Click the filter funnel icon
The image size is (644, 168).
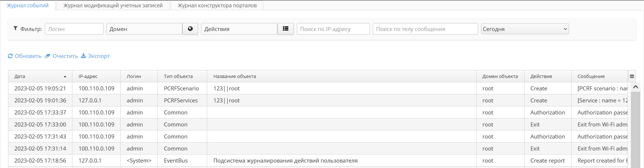[x=15, y=28]
